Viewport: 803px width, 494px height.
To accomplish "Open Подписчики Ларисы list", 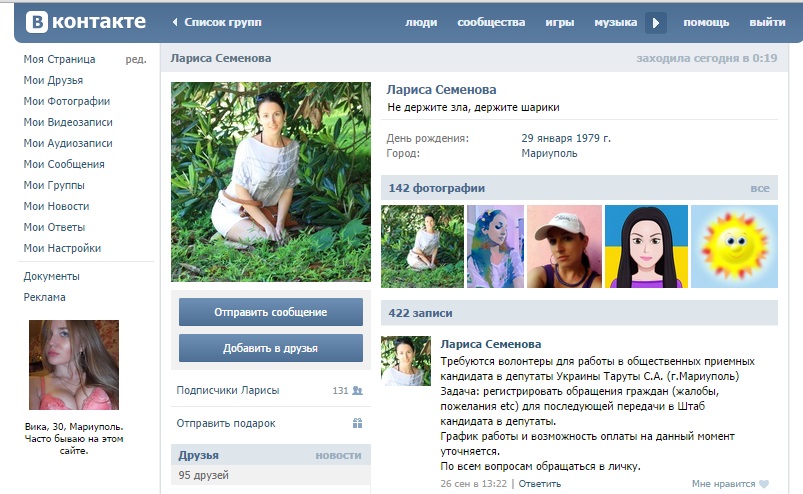I will click(x=228, y=390).
